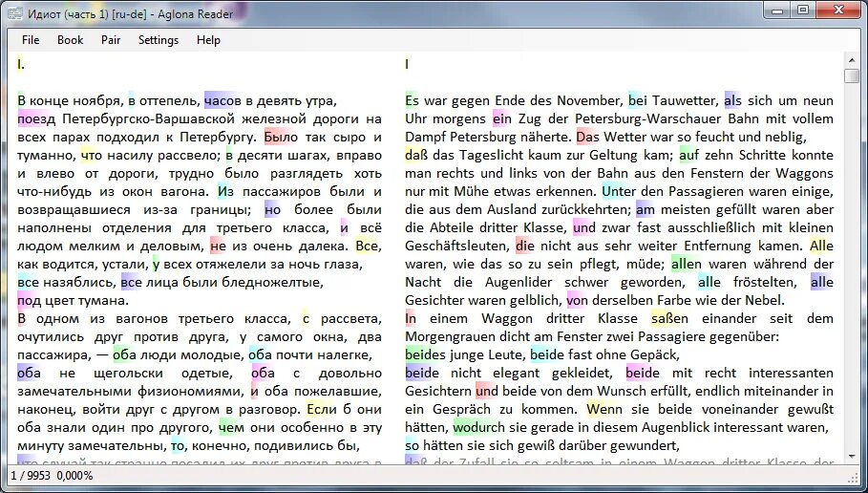868x493 pixels.
Task: Click the scrollbar up arrow
Action: click(x=852, y=60)
